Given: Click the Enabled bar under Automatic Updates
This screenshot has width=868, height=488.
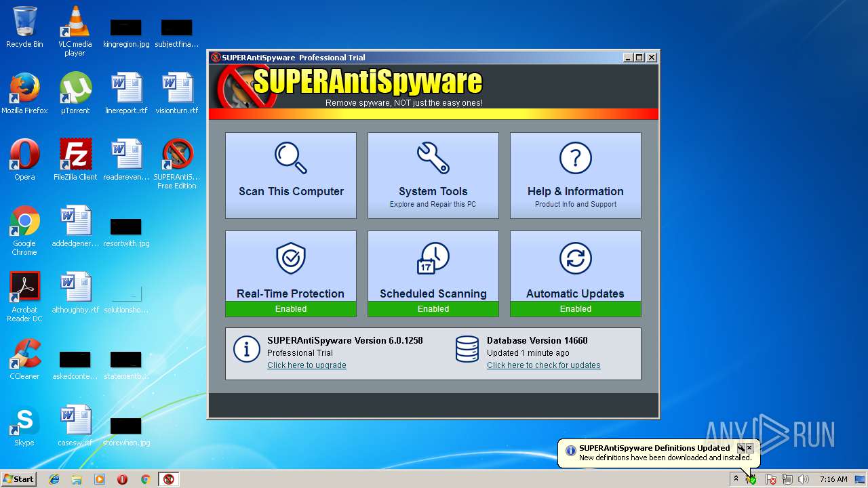Looking at the screenshot, I should (x=576, y=309).
